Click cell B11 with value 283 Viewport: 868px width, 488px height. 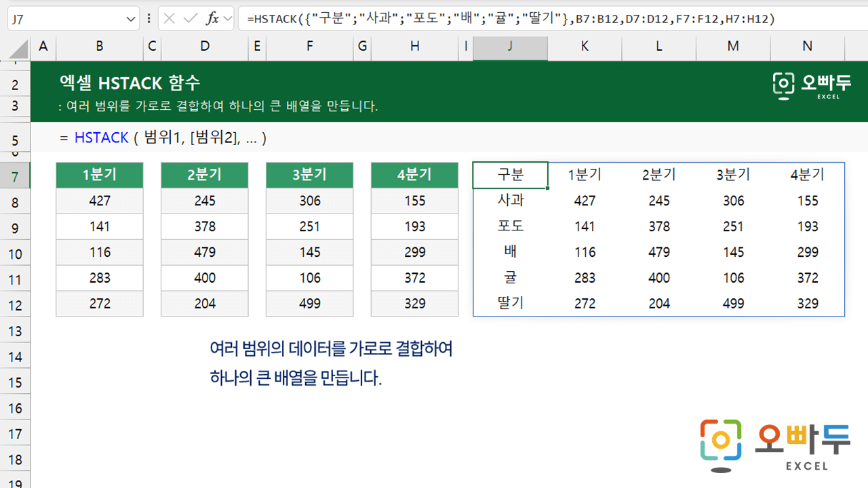click(100, 278)
